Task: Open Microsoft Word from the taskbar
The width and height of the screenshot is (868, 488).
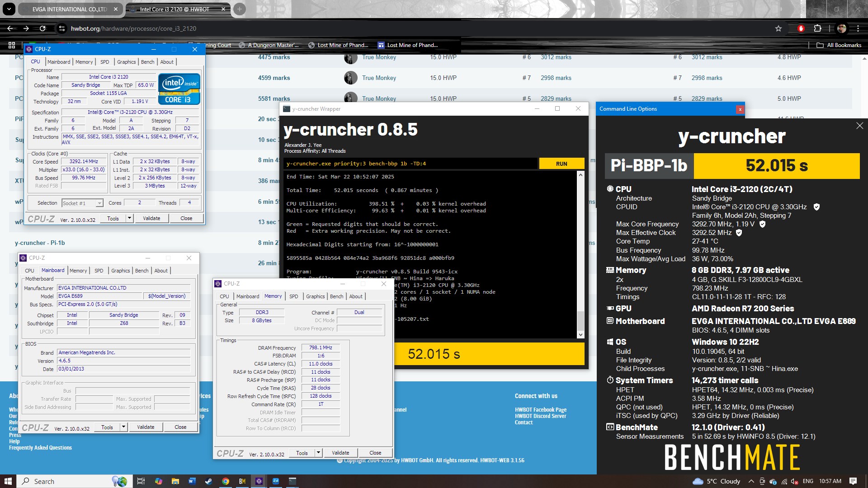Action: point(192,481)
